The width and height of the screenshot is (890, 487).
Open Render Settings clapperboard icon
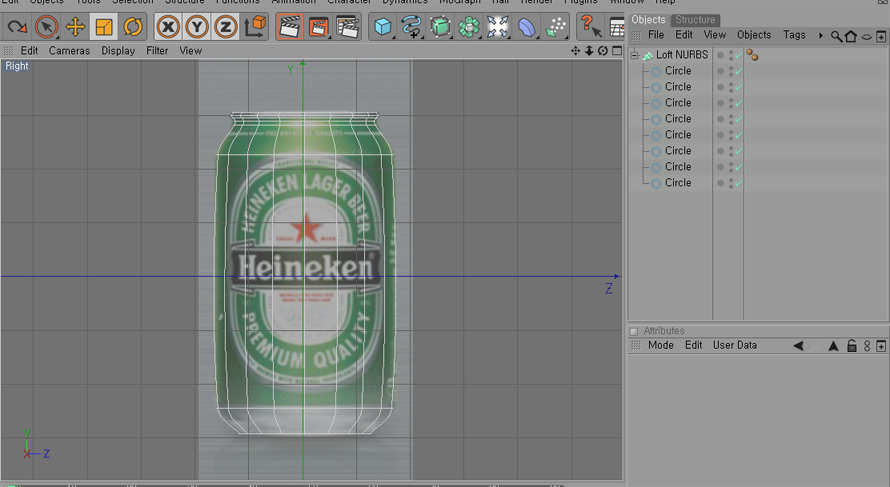347,27
